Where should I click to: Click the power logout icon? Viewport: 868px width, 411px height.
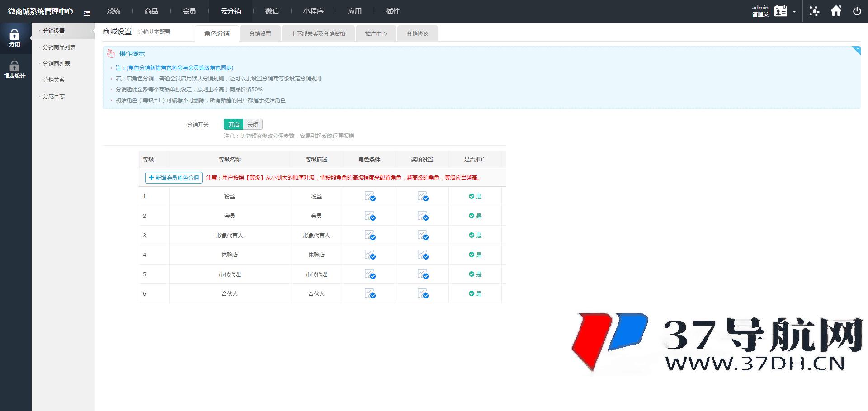click(857, 11)
